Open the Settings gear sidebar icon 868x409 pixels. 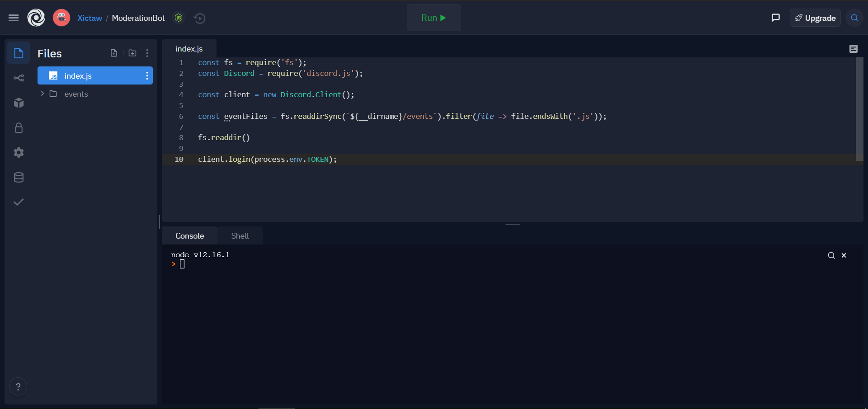pos(19,152)
